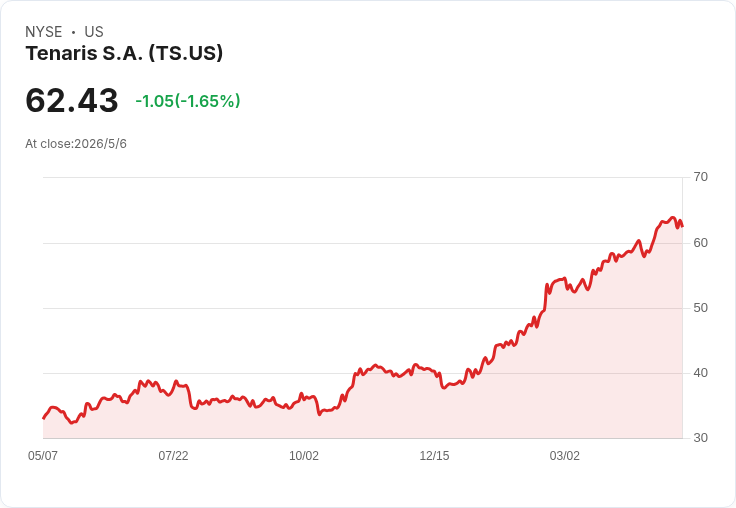Click the At close:2026/5/6 timestamp
This screenshot has width=736, height=508.
(76, 144)
